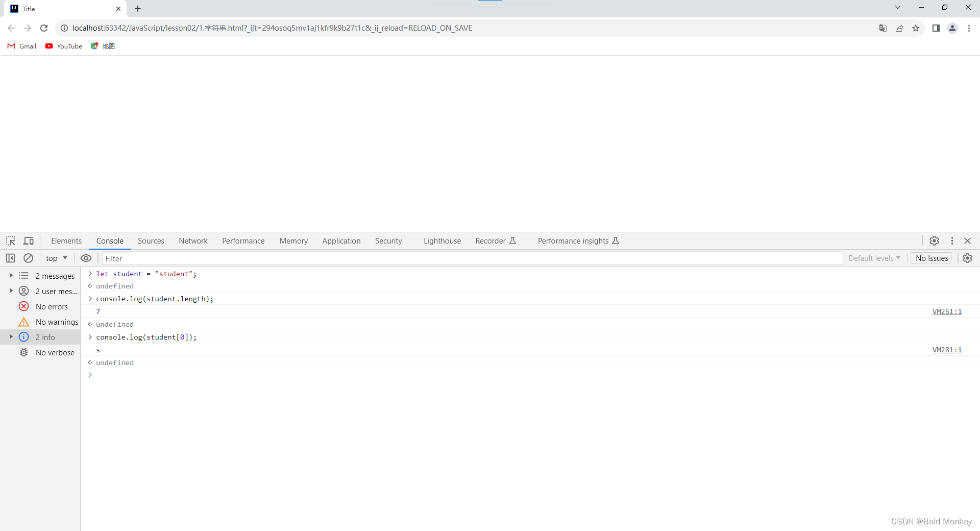
Task: Activate the inspect element picker
Action: pos(11,241)
